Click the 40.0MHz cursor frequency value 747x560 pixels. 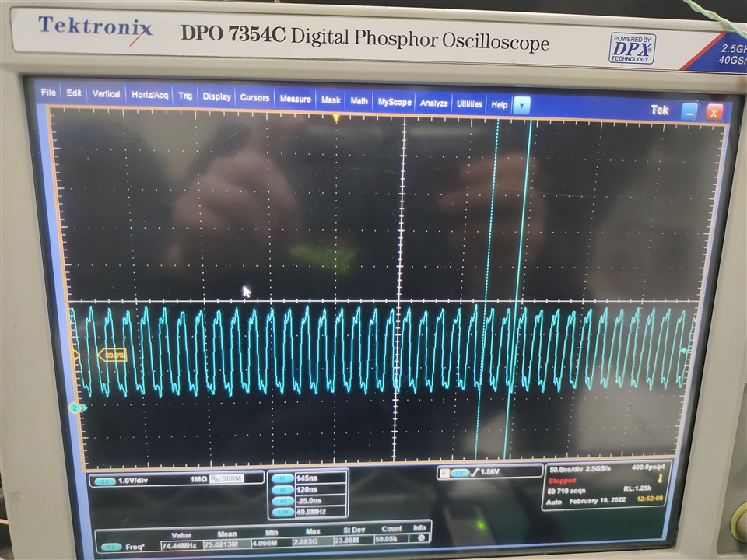pos(321,512)
